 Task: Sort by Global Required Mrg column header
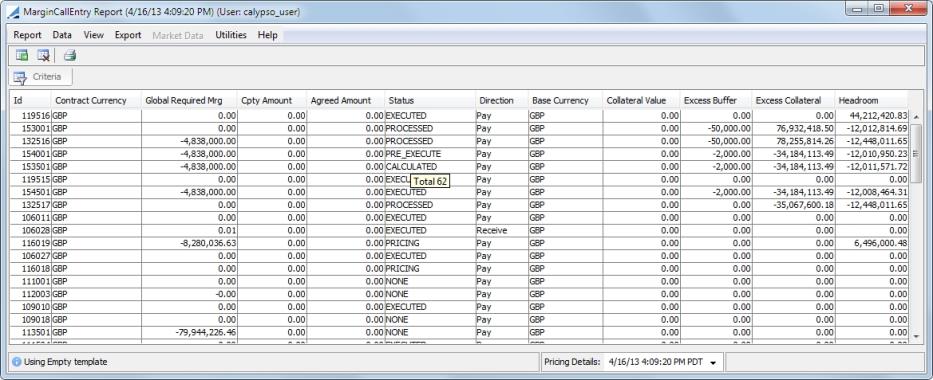coord(189,101)
